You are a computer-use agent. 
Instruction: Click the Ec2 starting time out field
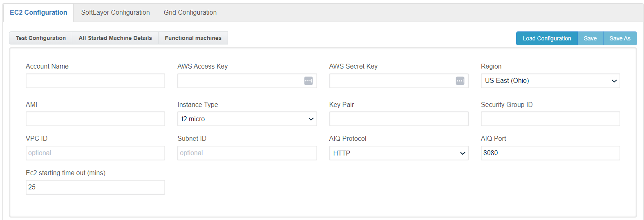95,187
